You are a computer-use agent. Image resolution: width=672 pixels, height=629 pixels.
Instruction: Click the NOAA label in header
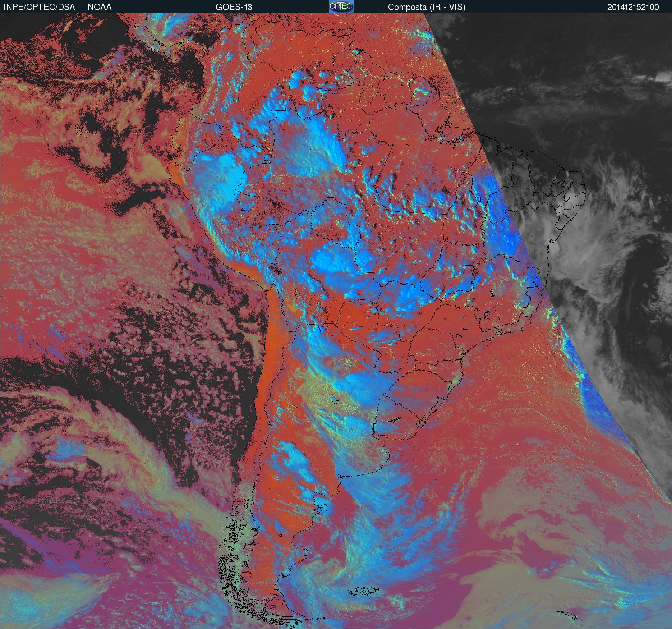(x=100, y=7)
